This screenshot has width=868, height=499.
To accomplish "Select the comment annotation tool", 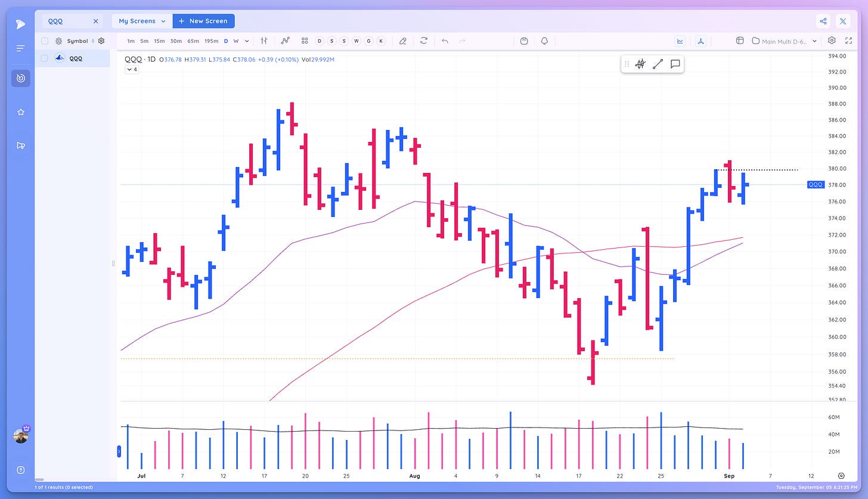I will point(675,64).
